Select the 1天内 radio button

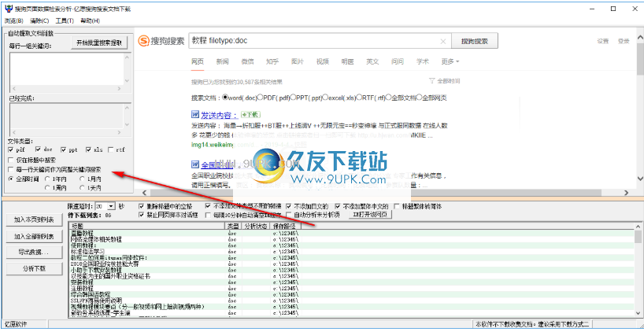click(83, 187)
